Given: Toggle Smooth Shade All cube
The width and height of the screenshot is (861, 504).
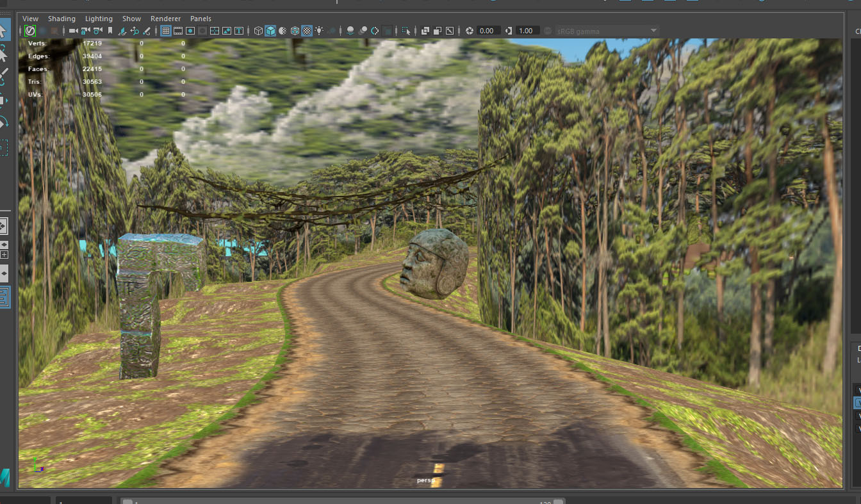Looking at the screenshot, I should (x=270, y=31).
